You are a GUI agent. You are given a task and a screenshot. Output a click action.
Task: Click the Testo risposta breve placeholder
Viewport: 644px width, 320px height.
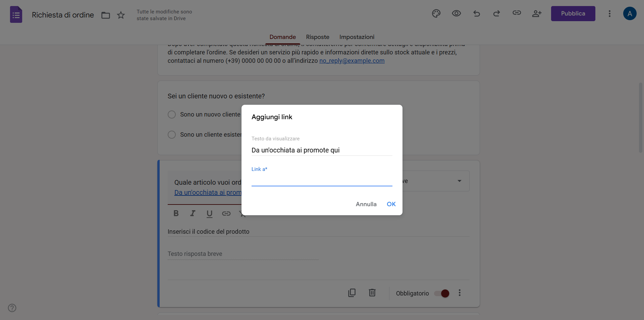click(x=195, y=254)
